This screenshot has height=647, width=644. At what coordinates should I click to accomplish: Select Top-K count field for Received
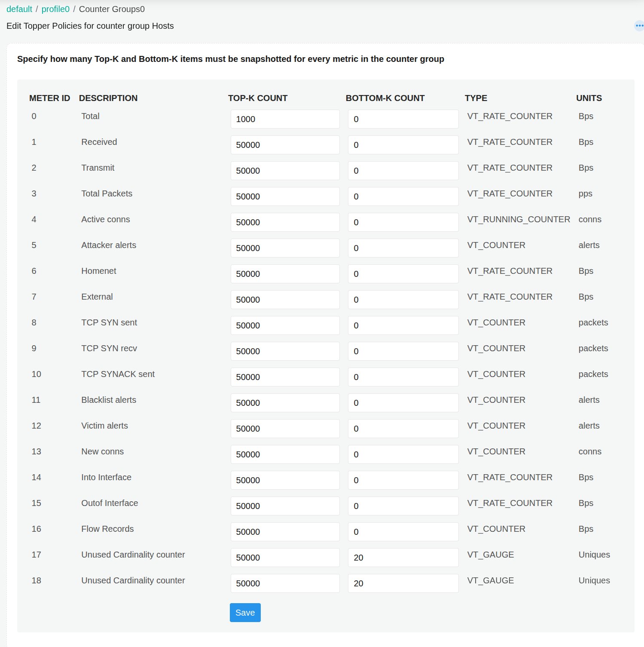tap(285, 145)
